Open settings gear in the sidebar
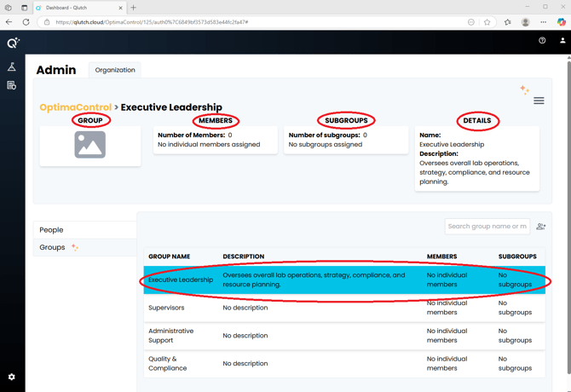Image resolution: width=571 pixels, height=392 pixels. point(12,377)
